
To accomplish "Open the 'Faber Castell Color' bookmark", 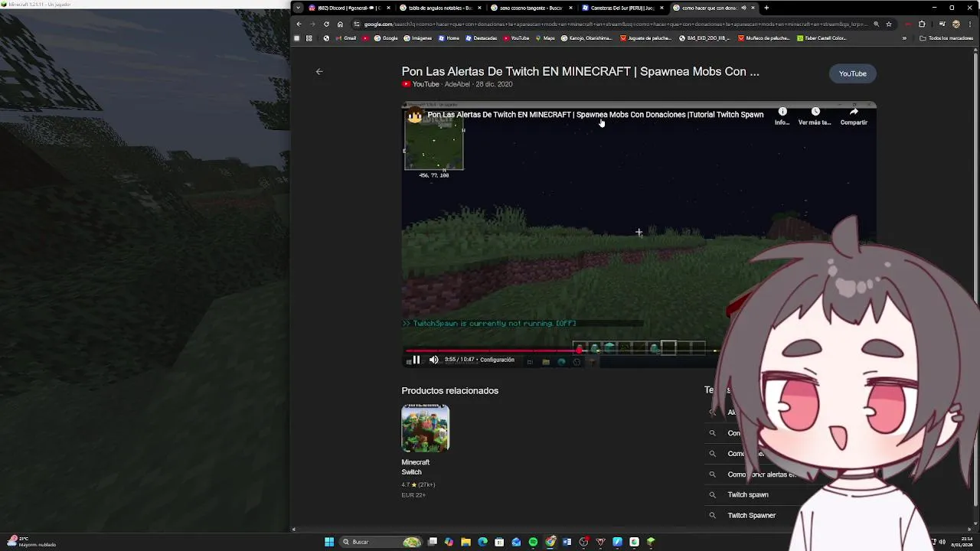I will pyautogui.click(x=822, y=37).
